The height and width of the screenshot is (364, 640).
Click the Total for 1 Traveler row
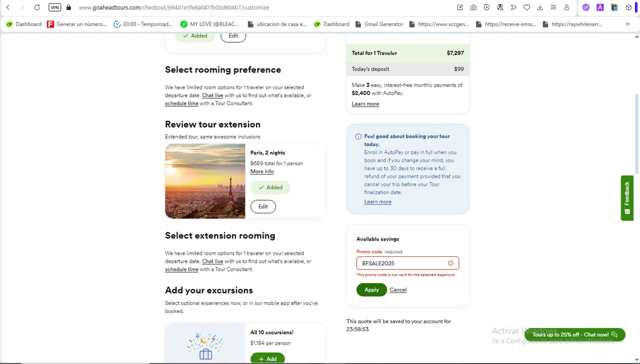pyautogui.click(x=408, y=53)
